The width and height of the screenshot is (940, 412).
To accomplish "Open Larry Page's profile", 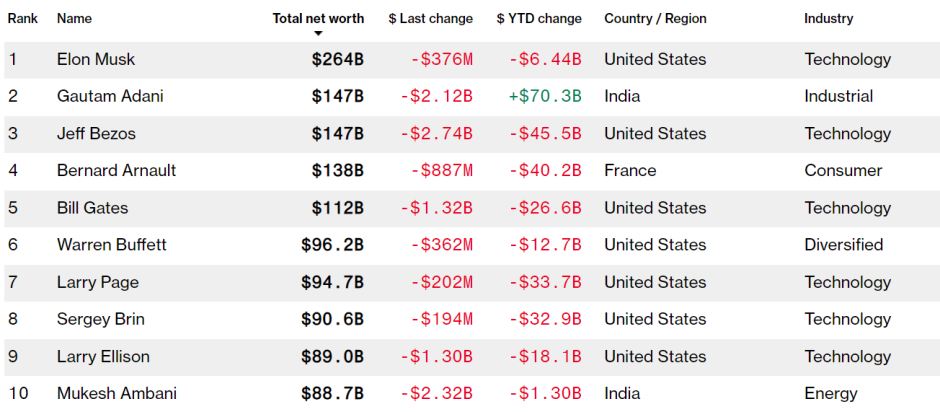I will click(x=96, y=282).
